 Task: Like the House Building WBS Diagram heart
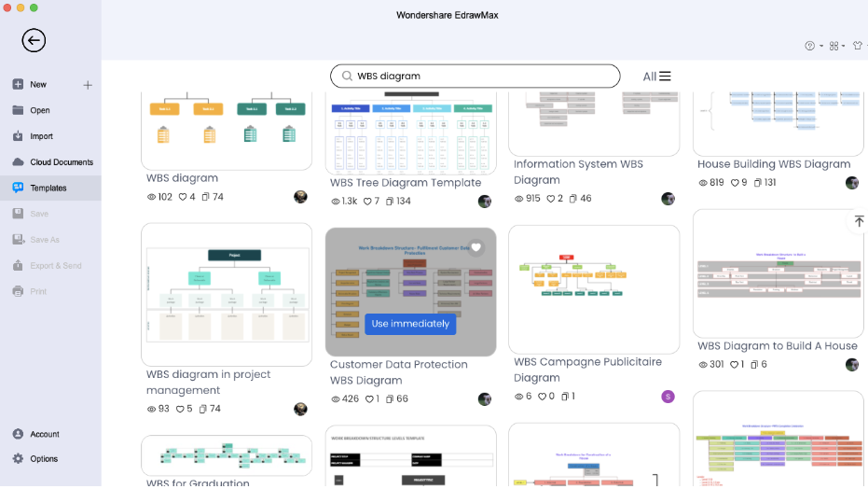coord(735,183)
